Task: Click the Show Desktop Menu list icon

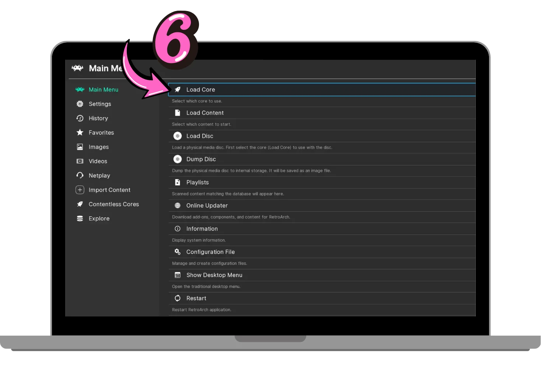Action: [178, 275]
